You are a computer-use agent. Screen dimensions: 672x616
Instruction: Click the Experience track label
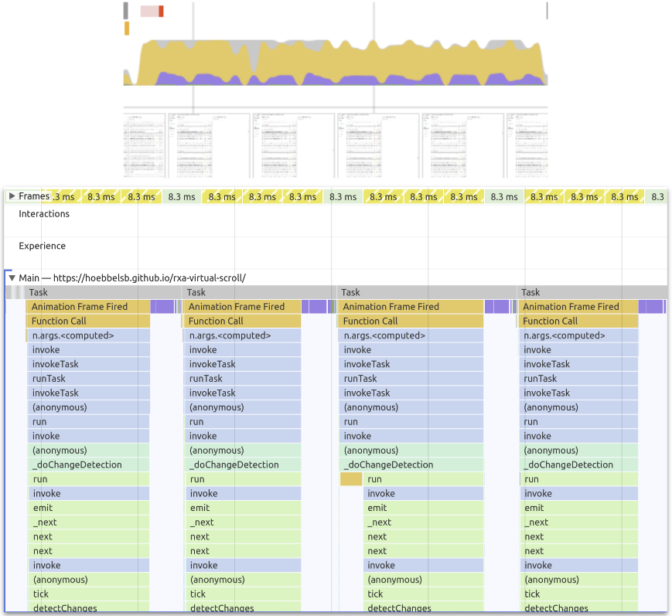coord(43,247)
